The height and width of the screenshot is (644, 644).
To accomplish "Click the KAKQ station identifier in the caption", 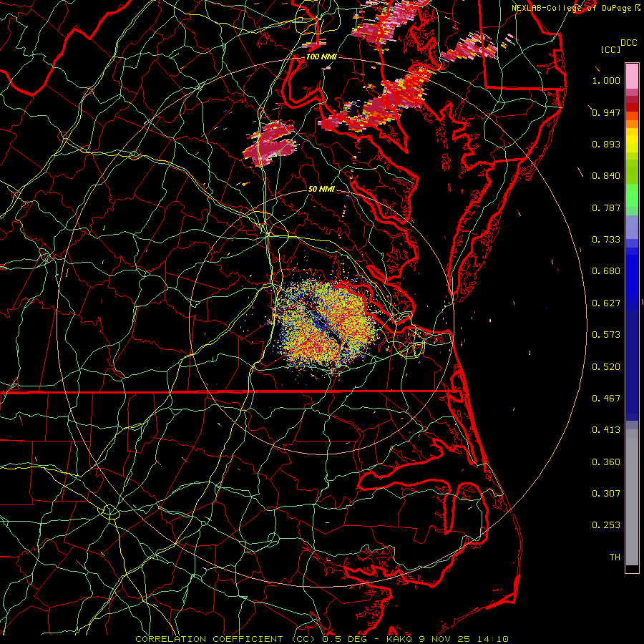I will tap(400, 639).
